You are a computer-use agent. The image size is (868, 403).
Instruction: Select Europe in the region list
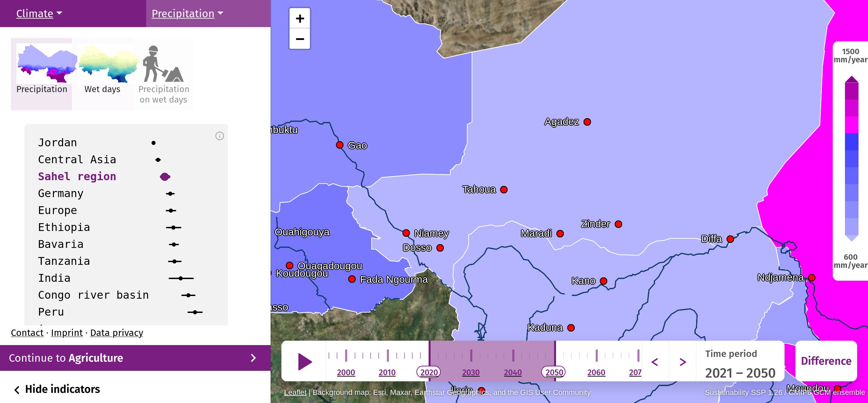pos(58,210)
